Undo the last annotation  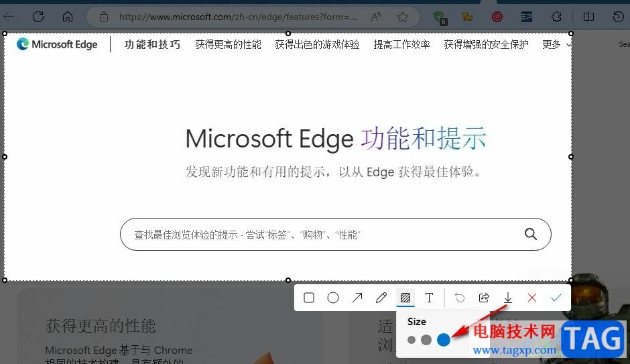pos(460,298)
